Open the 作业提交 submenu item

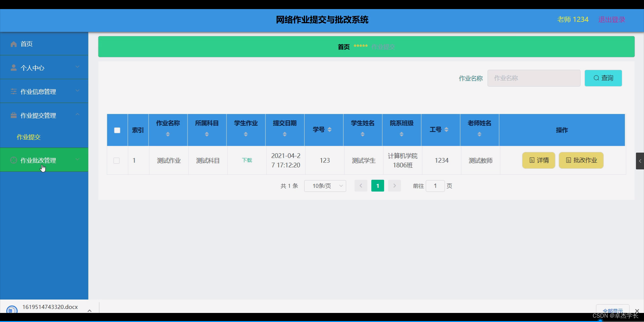(29, 137)
